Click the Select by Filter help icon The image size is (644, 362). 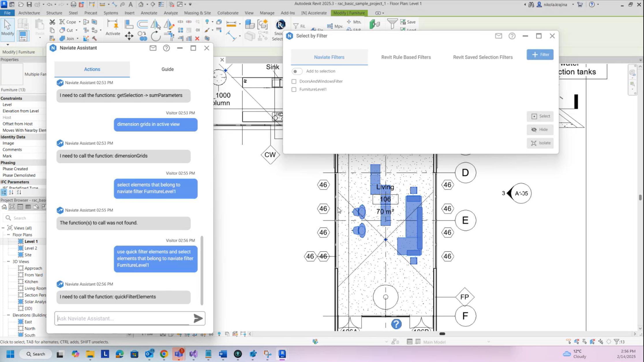(512, 36)
